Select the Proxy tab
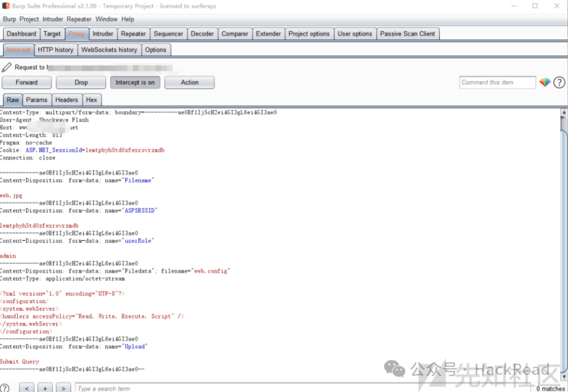 [76, 34]
